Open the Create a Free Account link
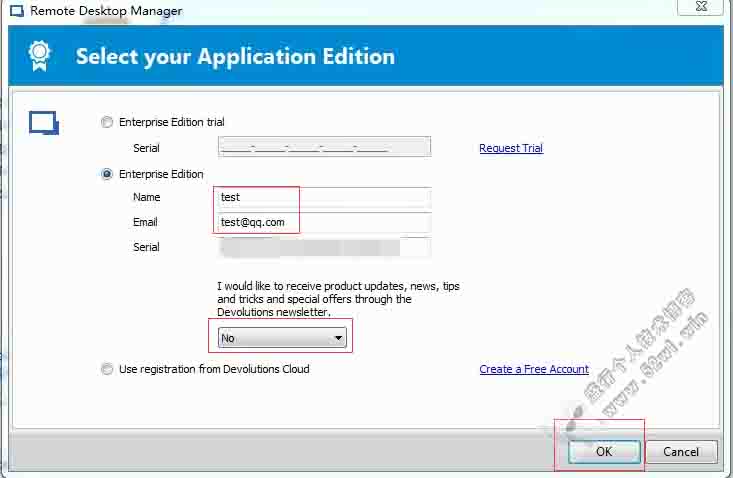733x478 pixels. [x=534, y=369]
